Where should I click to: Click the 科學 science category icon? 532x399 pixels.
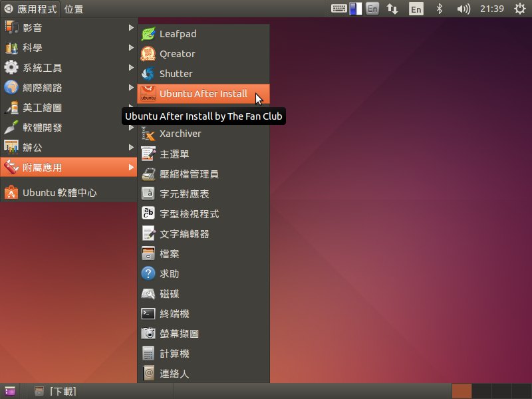[11, 47]
